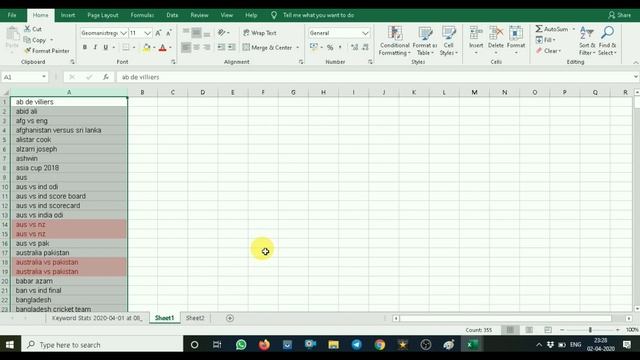Increase Decimal places icon
This screenshot has height=360, width=640.
[354, 47]
